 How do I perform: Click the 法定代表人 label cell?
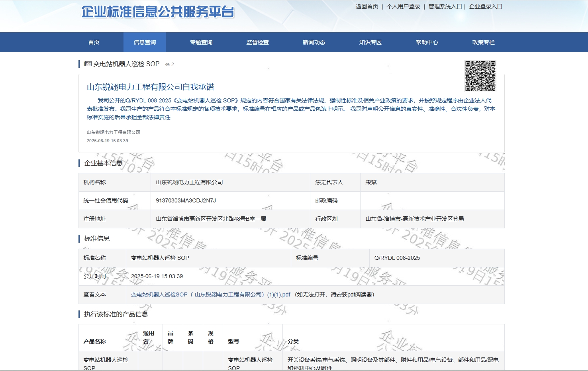click(335, 182)
